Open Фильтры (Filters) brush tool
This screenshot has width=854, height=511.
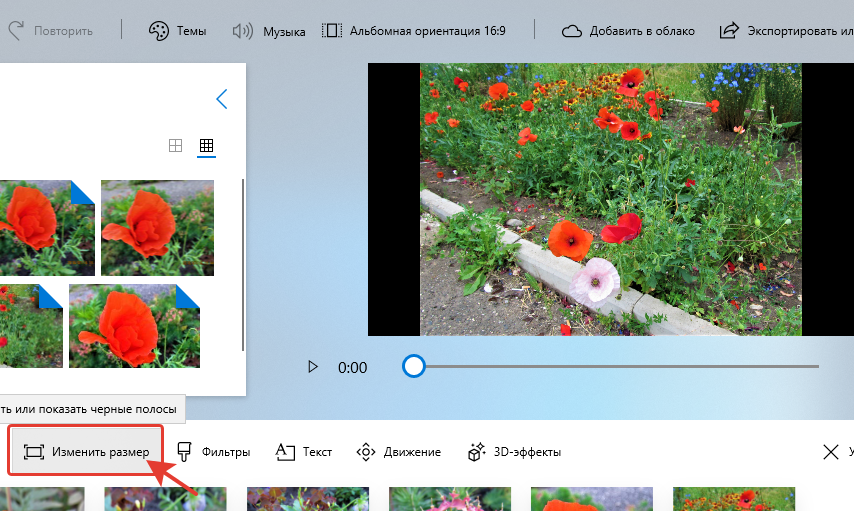pos(185,452)
